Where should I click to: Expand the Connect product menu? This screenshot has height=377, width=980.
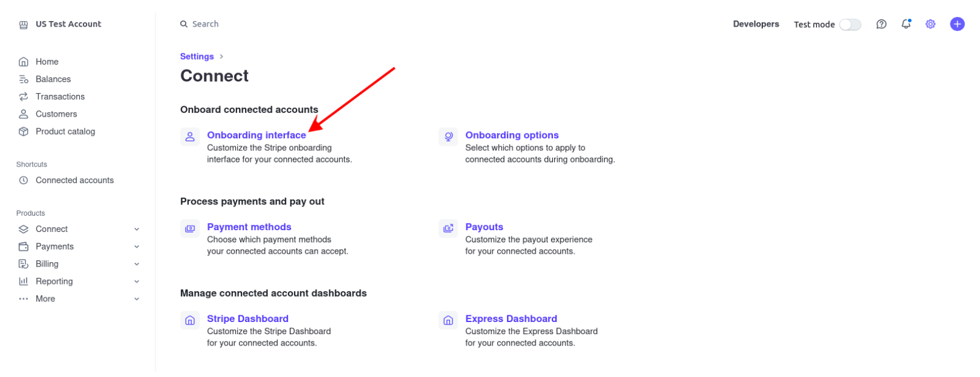click(x=137, y=229)
